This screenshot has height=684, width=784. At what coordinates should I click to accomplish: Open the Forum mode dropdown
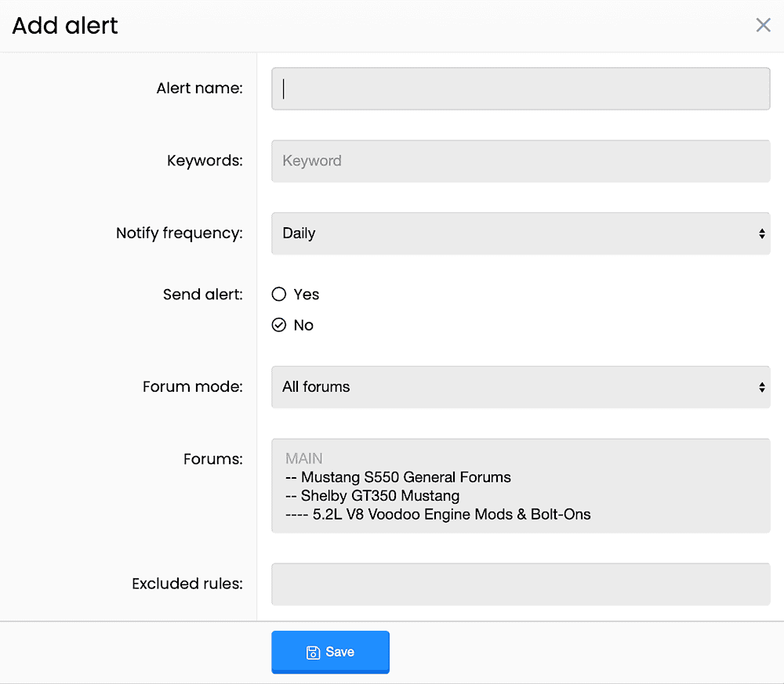pos(521,387)
